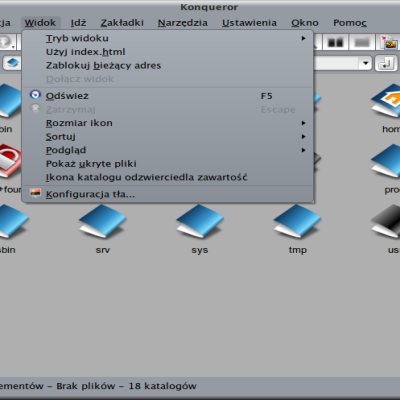The height and width of the screenshot is (400, 400).
Task: Toggle Ikona katalogu odzwierciedla zawartość
Action: coord(168,177)
